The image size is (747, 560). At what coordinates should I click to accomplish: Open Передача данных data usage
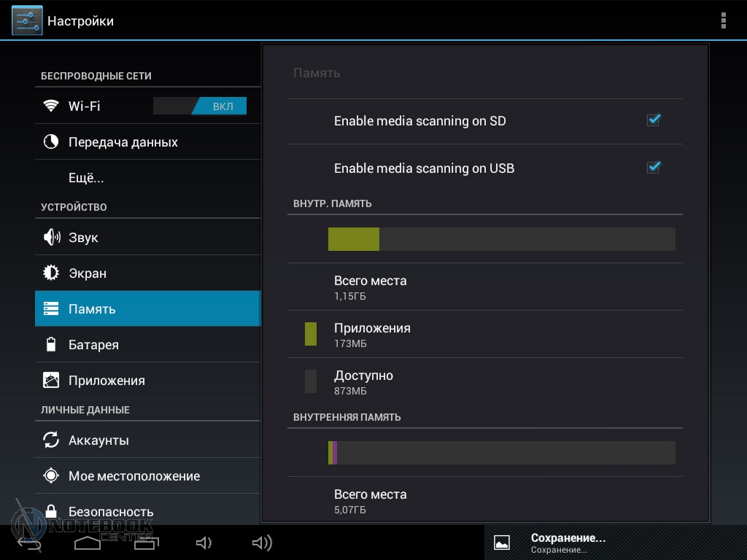coord(123,142)
